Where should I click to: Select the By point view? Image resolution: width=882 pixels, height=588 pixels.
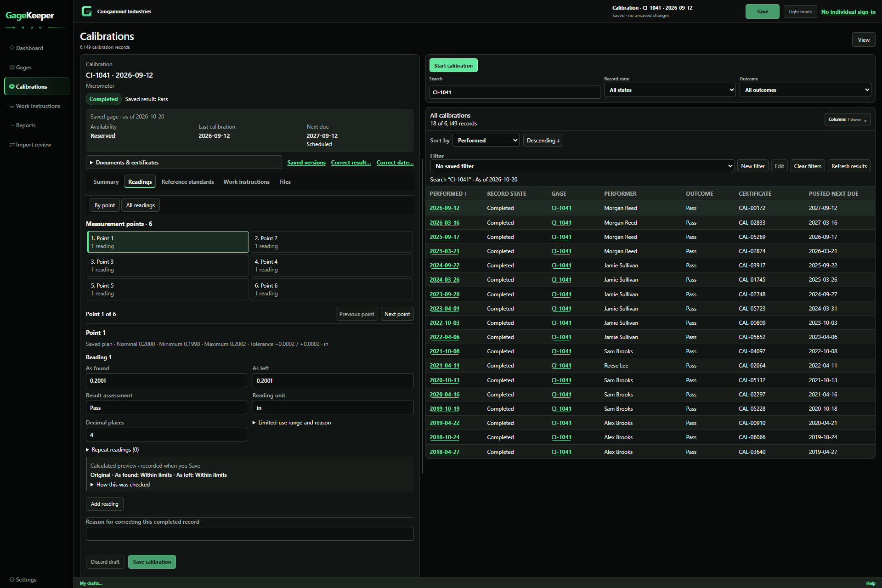coord(105,205)
